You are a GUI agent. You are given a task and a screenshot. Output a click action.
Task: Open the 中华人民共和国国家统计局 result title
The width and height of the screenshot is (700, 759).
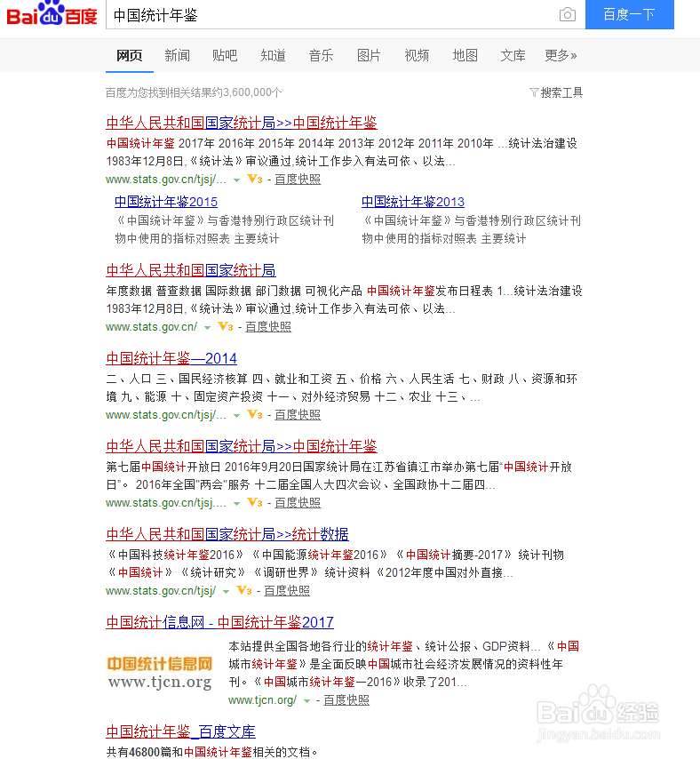[x=191, y=270]
